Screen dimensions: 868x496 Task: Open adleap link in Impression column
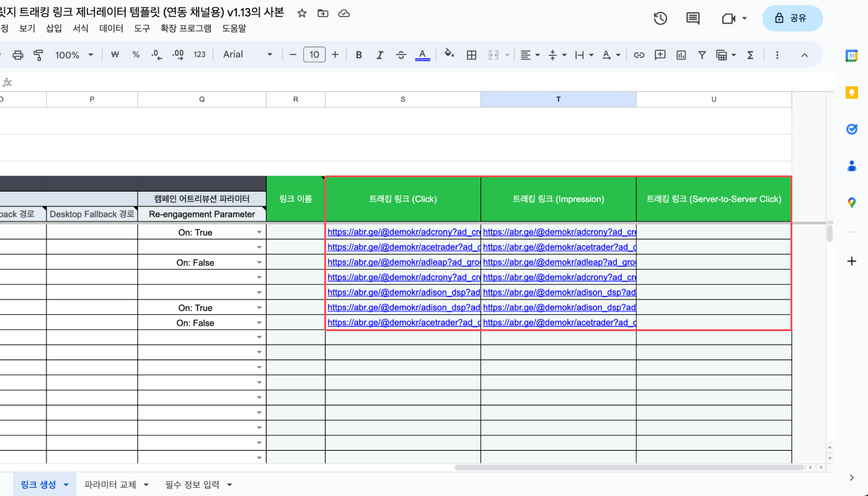click(x=559, y=262)
